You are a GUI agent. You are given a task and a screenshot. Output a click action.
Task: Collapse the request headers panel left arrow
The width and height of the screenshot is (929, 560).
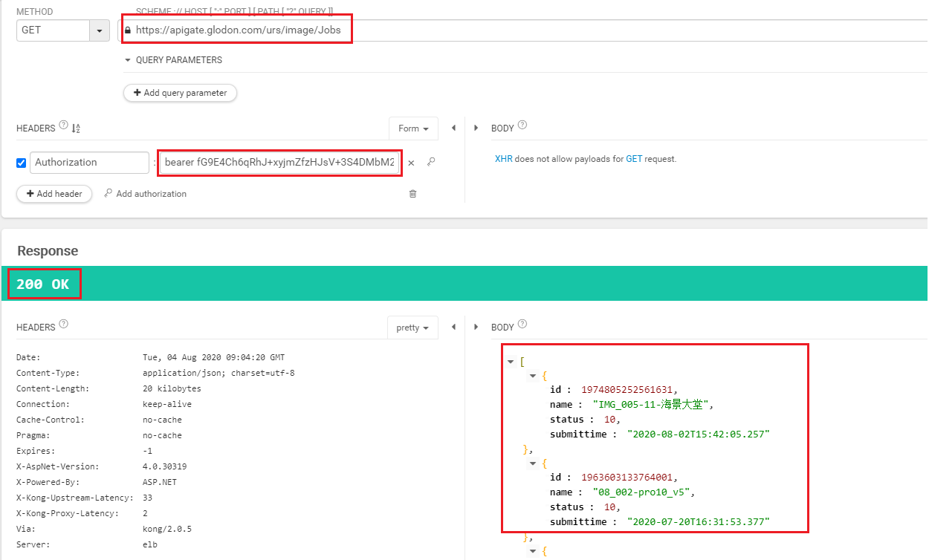pos(453,128)
